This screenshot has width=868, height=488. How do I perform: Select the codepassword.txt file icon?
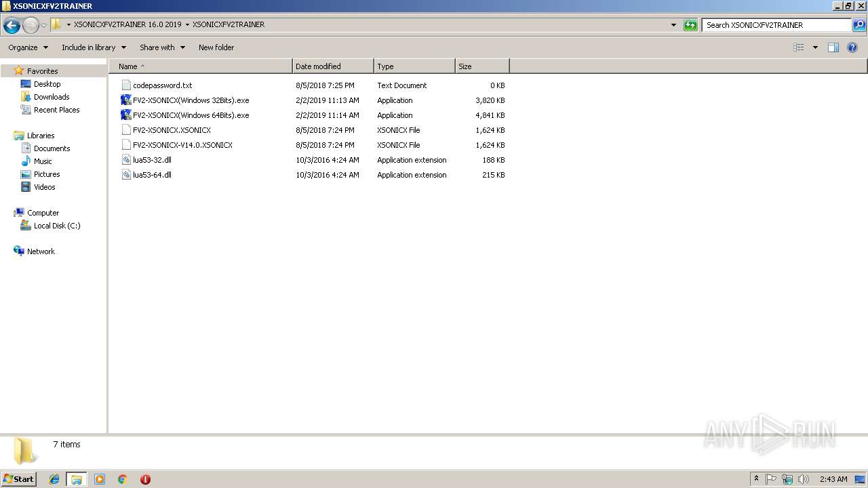(126, 85)
